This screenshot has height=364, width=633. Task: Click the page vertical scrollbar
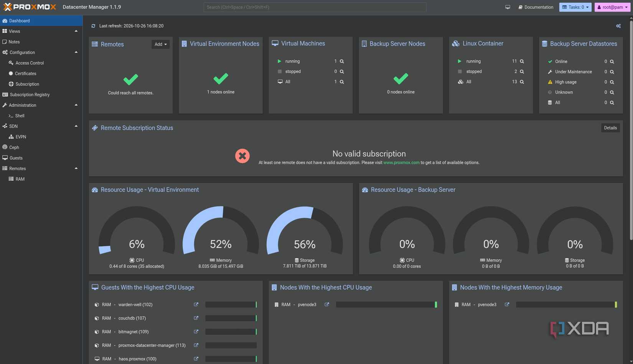click(631, 130)
